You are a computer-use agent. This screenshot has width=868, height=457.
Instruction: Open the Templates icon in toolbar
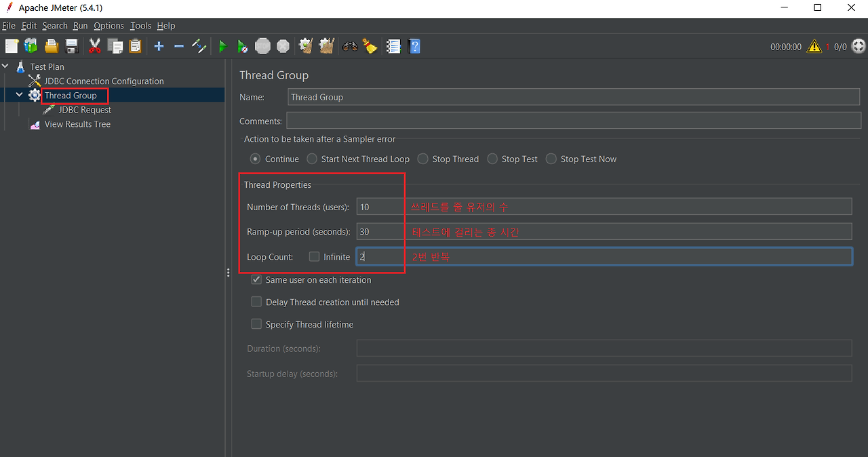(x=31, y=46)
